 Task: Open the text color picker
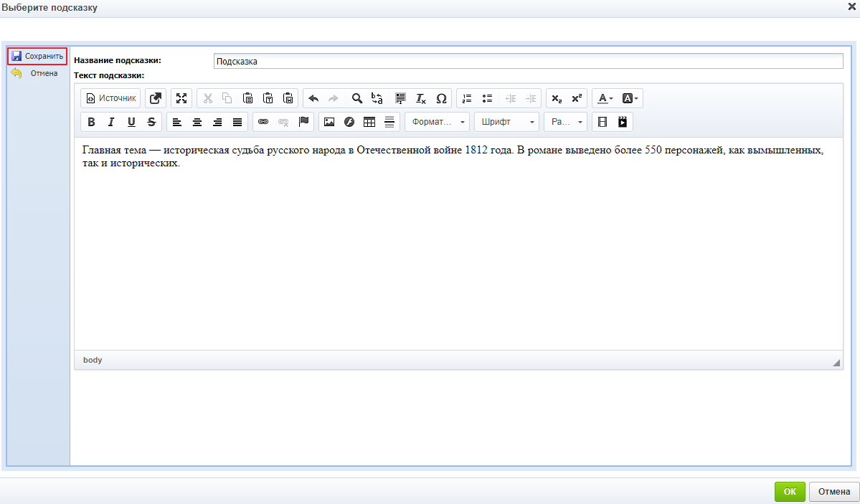point(605,98)
